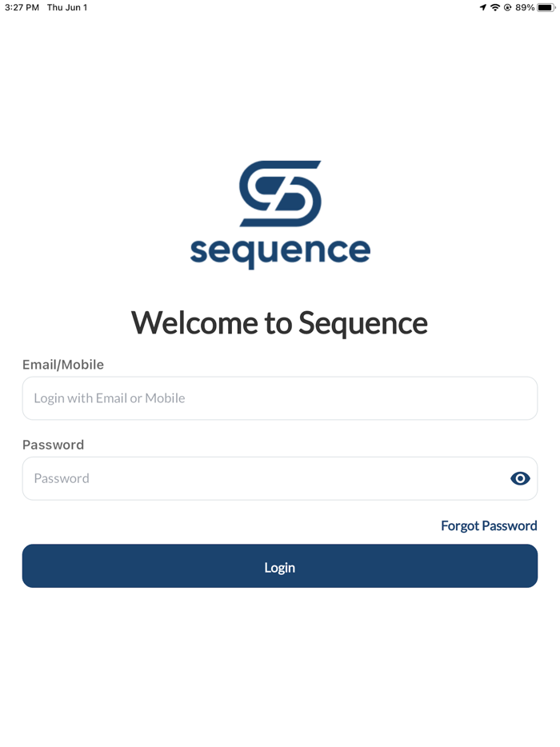Click the date showing Thu Jun 1
560x747 pixels.
67,7
